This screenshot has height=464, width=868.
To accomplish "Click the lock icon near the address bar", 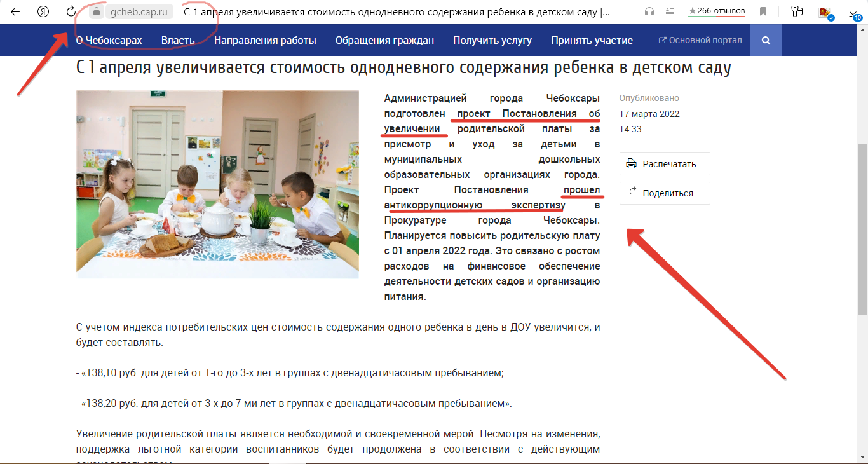I will click(x=97, y=11).
